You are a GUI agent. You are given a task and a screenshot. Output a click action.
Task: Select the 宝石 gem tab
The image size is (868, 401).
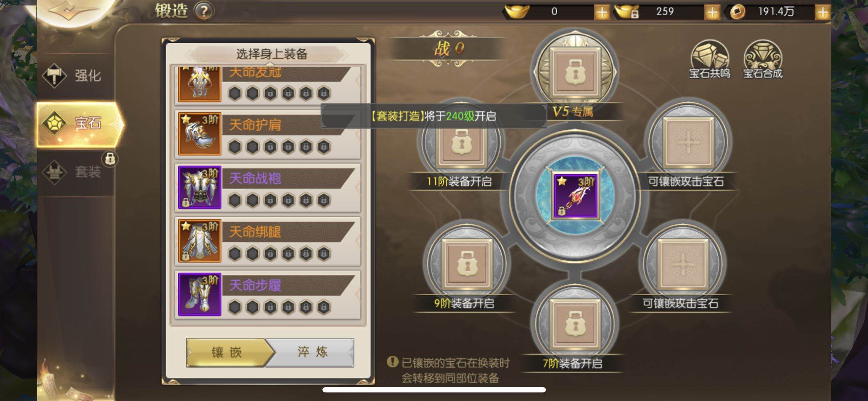79,123
